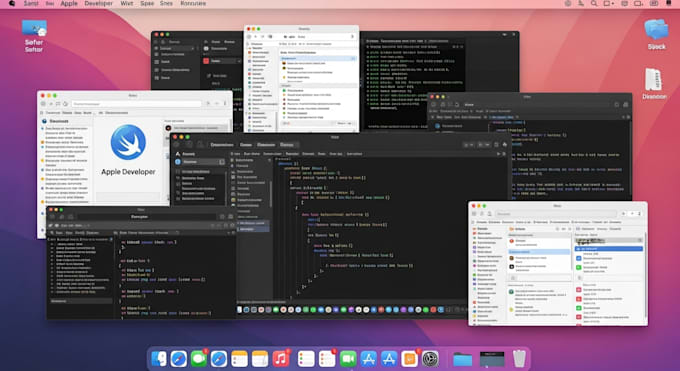Click the run-destination icon right of main editor toolbar
Viewport: 680px width, 371px height.
(x=504, y=144)
